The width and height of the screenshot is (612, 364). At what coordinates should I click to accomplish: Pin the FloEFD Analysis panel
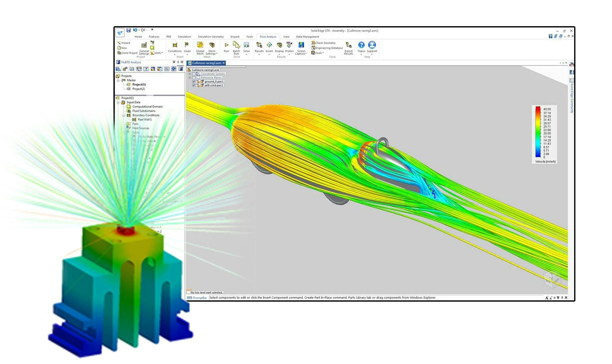178,62
